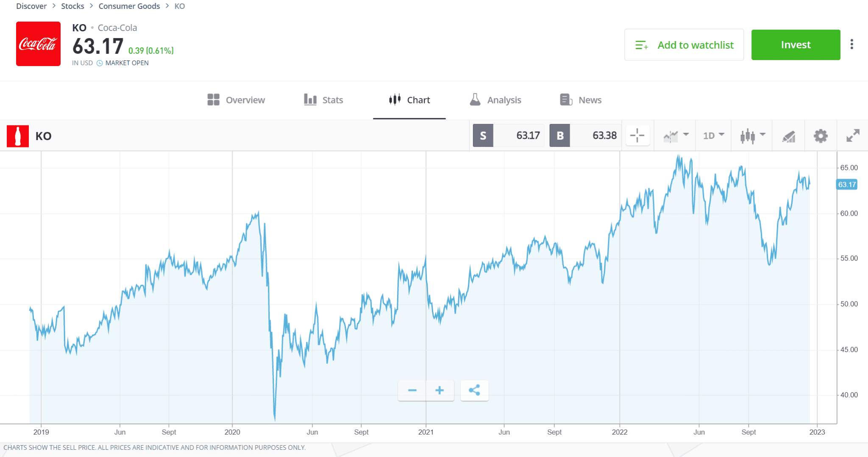Screen dimensions: 868x457
Task: Open the drawing tools pencil icon
Action: [x=789, y=136]
